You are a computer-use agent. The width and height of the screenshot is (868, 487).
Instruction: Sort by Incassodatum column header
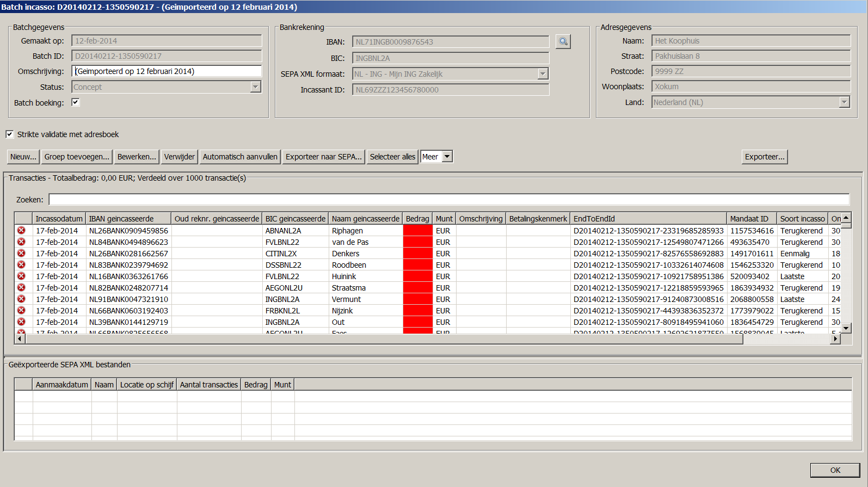(59, 219)
